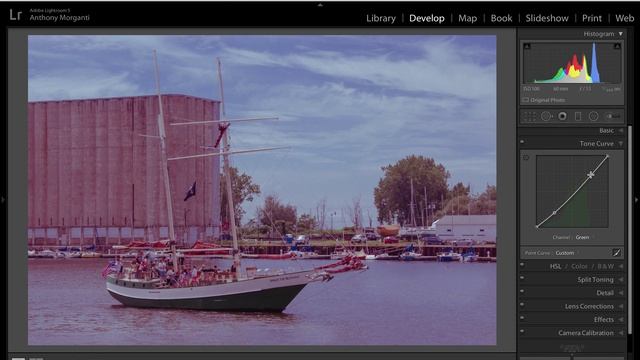640x360 pixels.
Task: Select the Red Eye Correction tool
Action: click(x=562, y=117)
